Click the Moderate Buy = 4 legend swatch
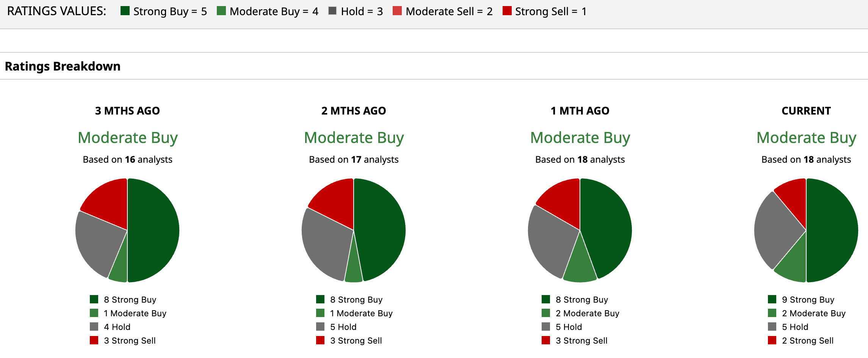The width and height of the screenshot is (868, 358). [x=221, y=11]
